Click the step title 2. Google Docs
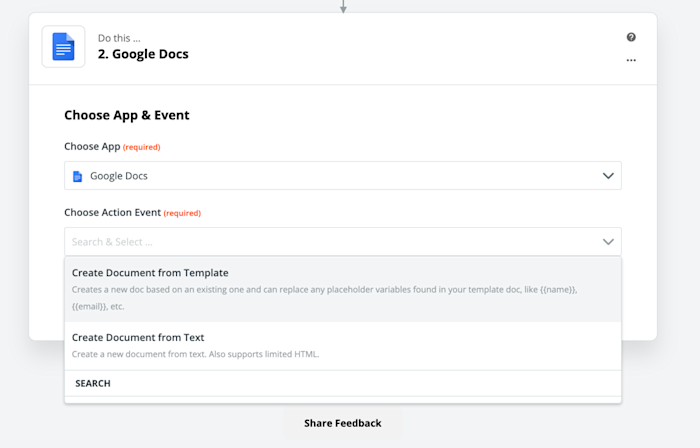Image resolution: width=700 pixels, height=448 pixels. [x=143, y=54]
